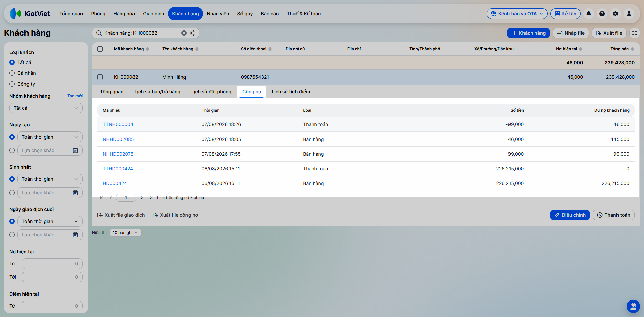Open voucher TTNH000004 link

(x=118, y=124)
